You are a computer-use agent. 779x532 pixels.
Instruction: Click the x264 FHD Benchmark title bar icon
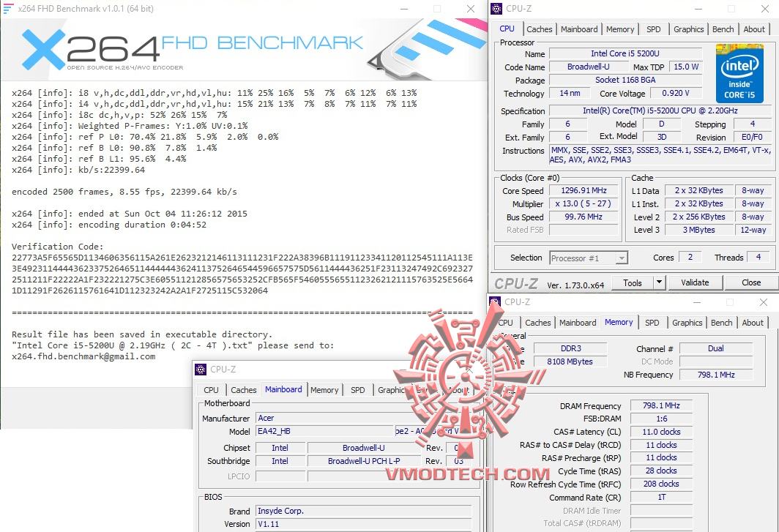(x=8, y=9)
